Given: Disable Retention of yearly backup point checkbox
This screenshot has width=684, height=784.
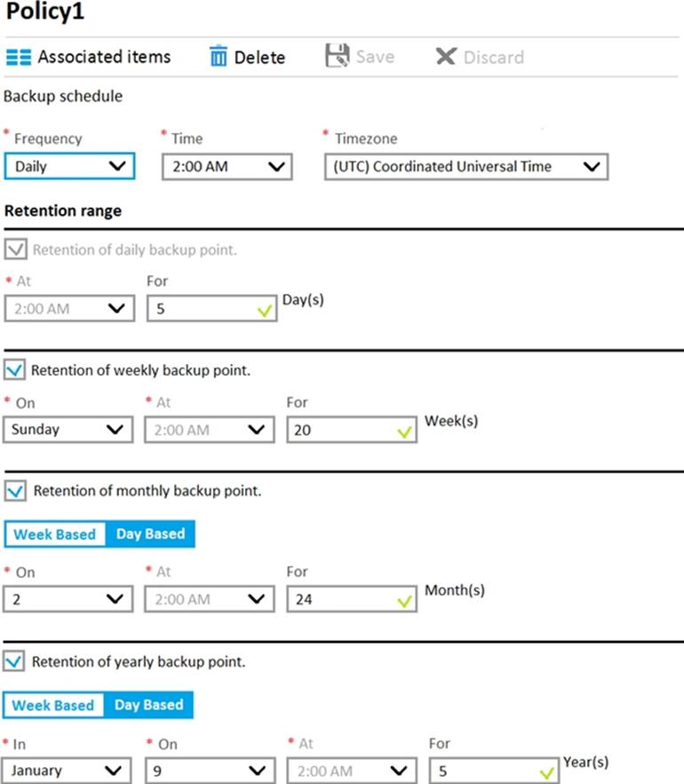Looking at the screenshot, I should pyautogui.click(x=15, y=661).
